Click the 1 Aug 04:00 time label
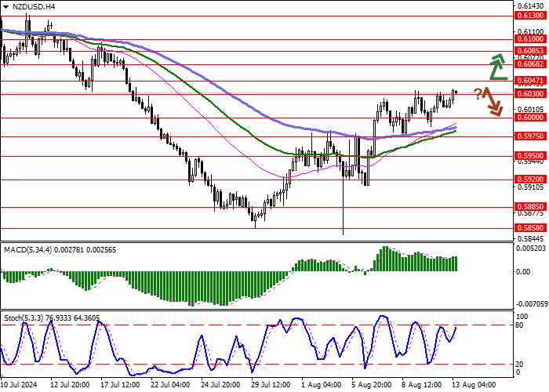 [323, 385]
